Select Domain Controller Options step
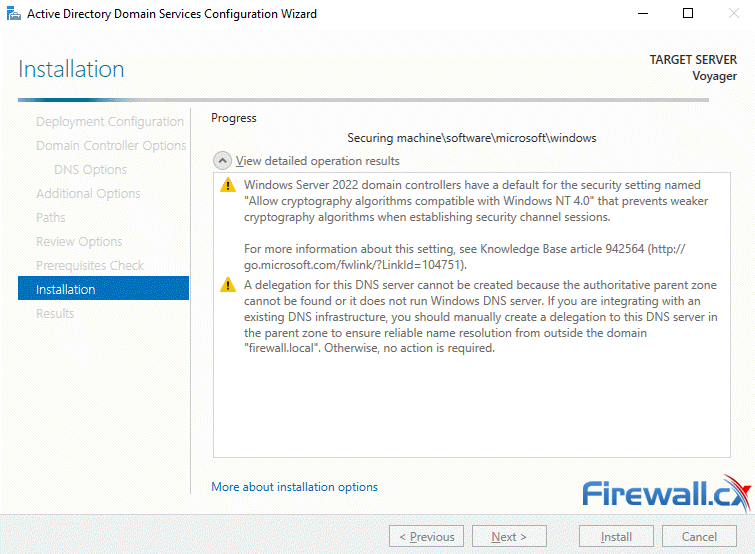The width and height of the screenshot is (755, 554). 111,145
